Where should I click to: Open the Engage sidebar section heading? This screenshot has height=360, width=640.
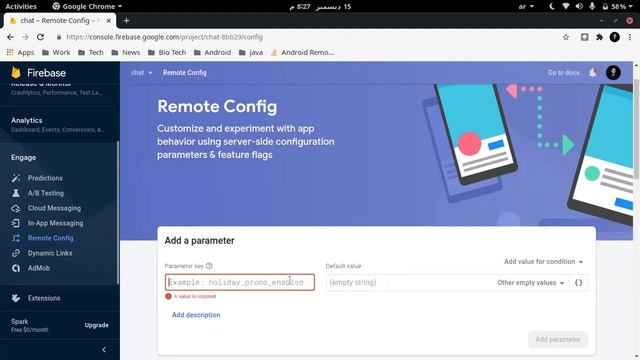point(23,158)
